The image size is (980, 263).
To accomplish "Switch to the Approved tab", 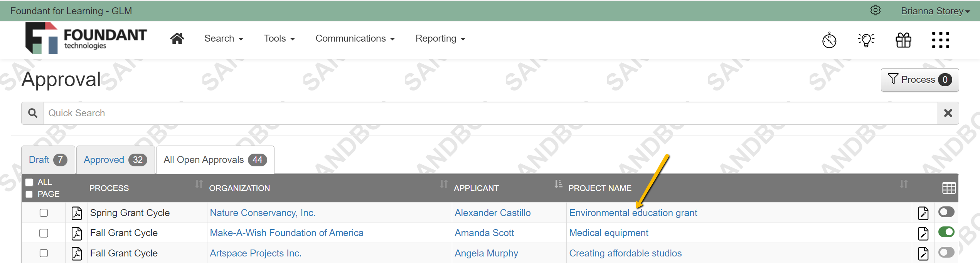I will coord(115,159).
